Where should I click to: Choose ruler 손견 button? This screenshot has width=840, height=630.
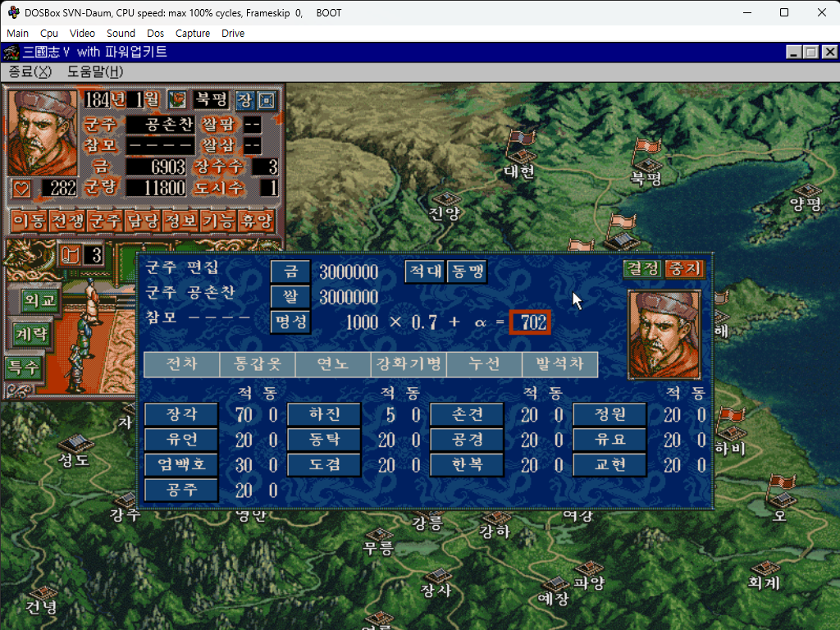click(467, 414)
